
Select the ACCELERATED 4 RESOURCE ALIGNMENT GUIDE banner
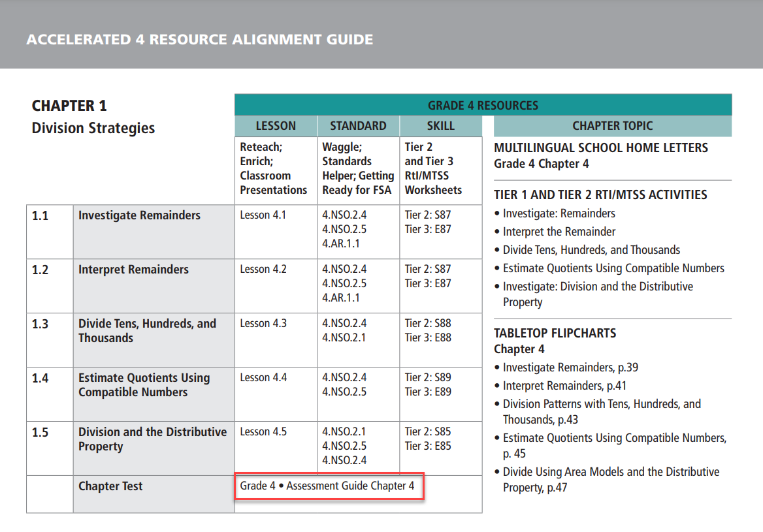[199, 39]
